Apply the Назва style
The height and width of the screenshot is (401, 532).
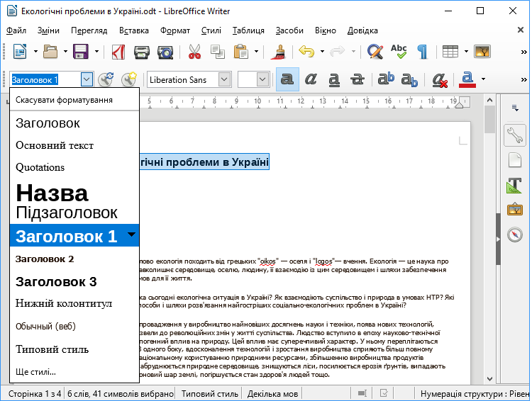click(x=74, y=193)
